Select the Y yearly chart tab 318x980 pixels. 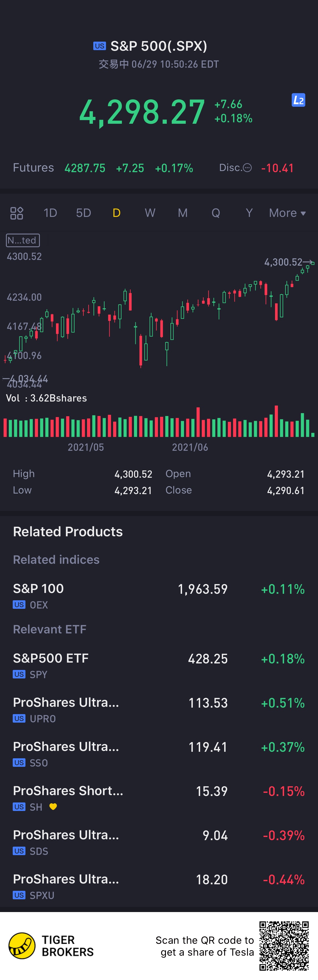[249, 213]
